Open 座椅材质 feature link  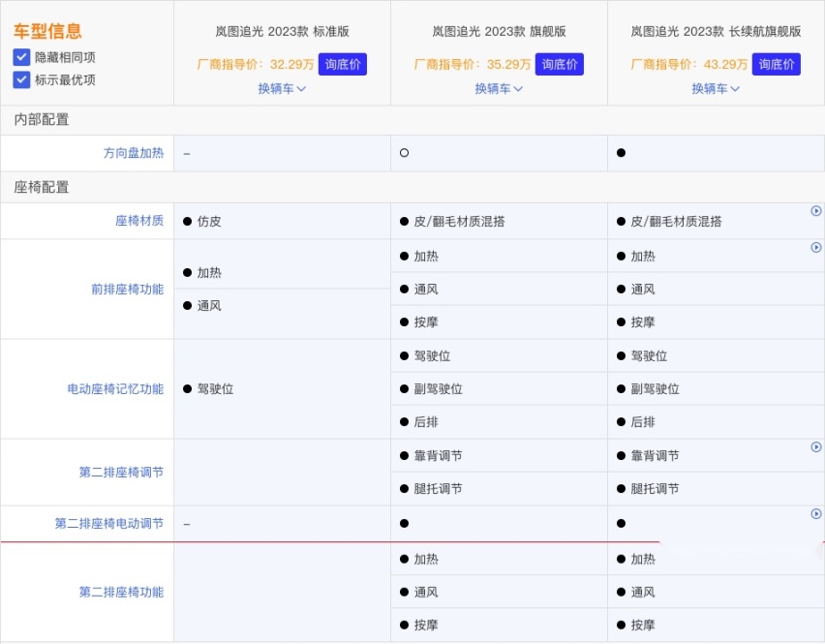(x=139, y=221)
